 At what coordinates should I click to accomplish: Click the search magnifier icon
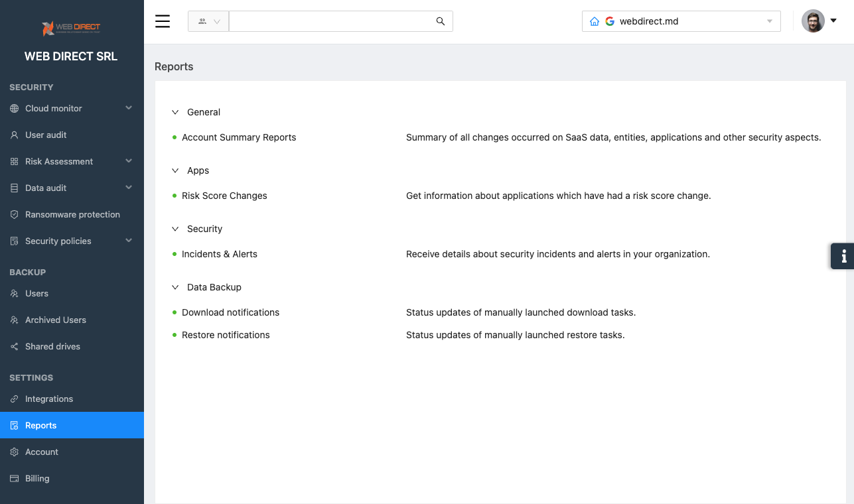point(441,21)
